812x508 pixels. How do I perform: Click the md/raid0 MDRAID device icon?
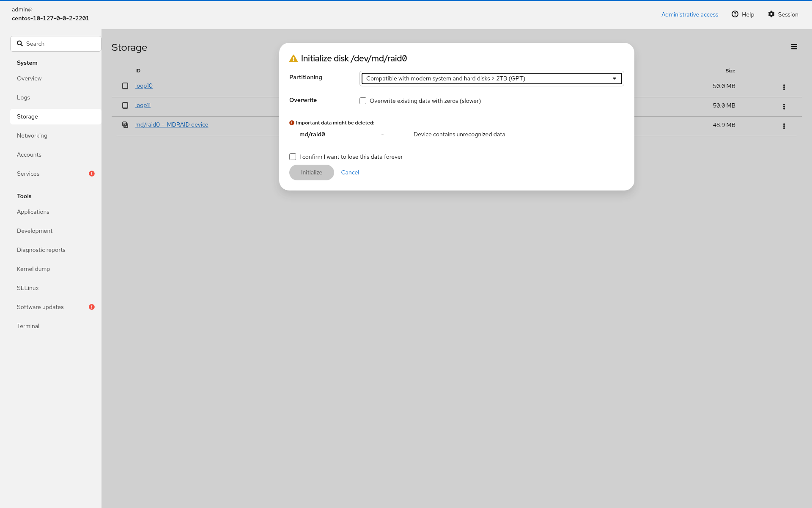click(x=125, y=125)
